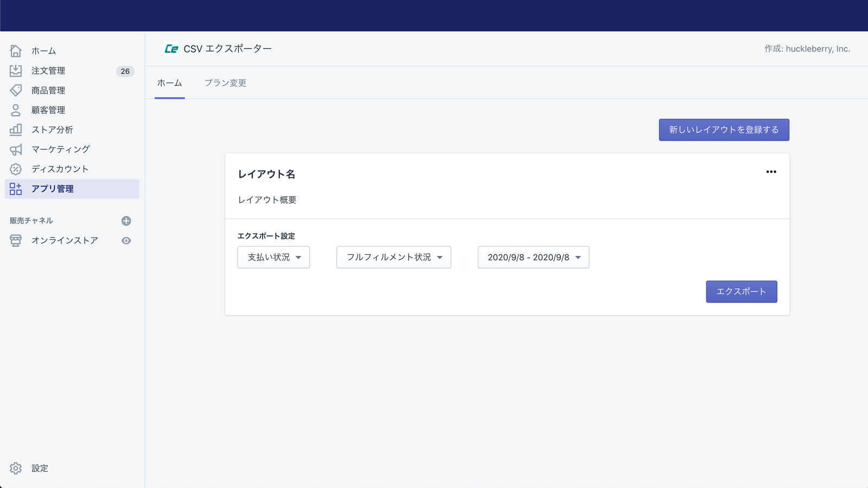Open the フルフィルメント状況 dropdown

[x=393, y=258]
